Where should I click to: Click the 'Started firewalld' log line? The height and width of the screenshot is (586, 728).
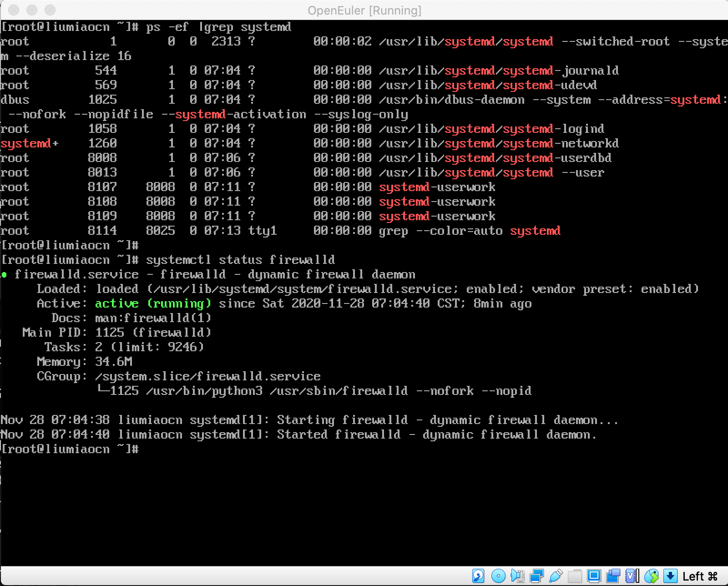(x=299, y=434)
